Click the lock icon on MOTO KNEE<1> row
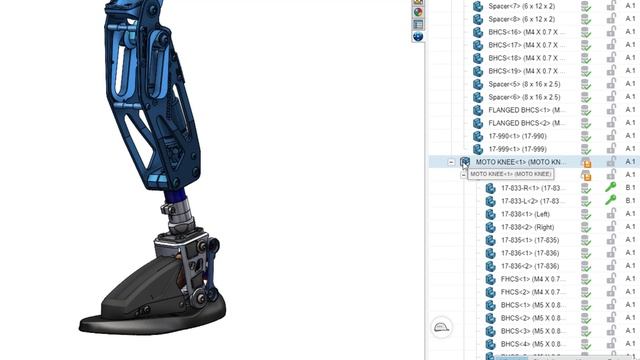 (x=611, y=161)
